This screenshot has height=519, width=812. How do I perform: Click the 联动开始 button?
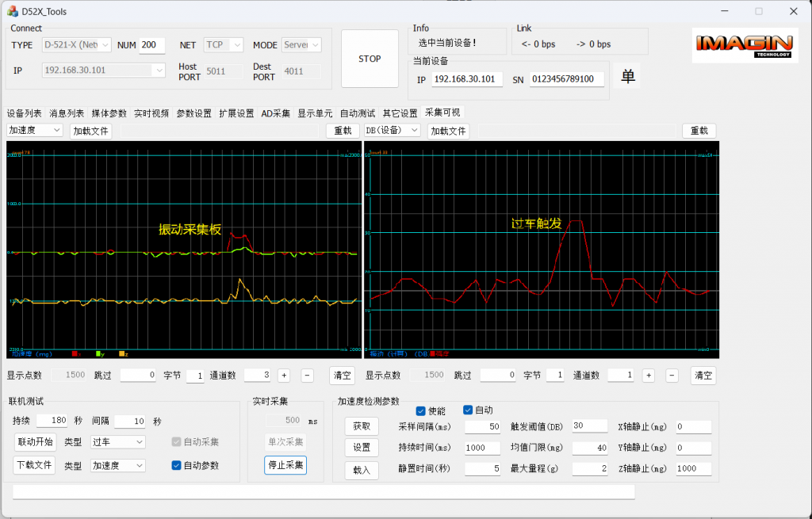[x=35, y=442]
